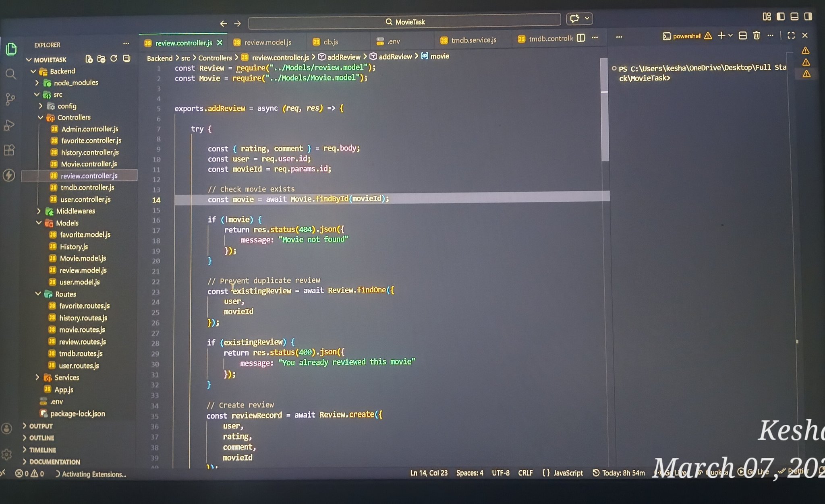Split the editor to the right

click(580, 38)
